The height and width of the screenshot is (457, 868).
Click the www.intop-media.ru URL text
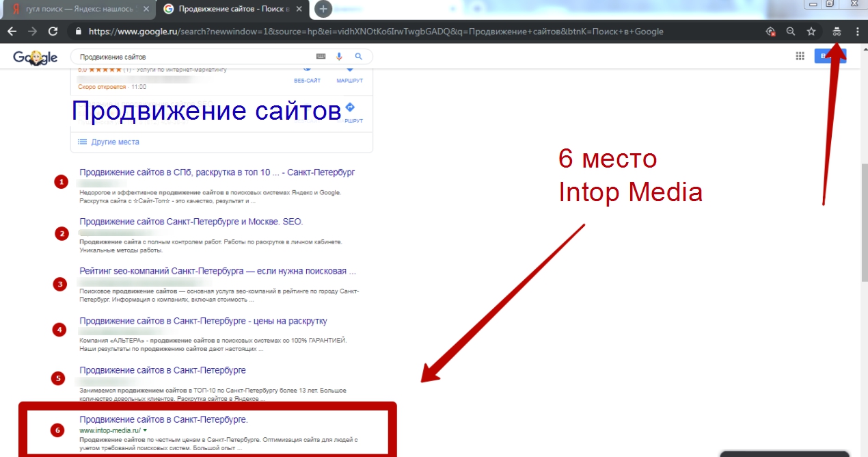(x=109, y=430)
